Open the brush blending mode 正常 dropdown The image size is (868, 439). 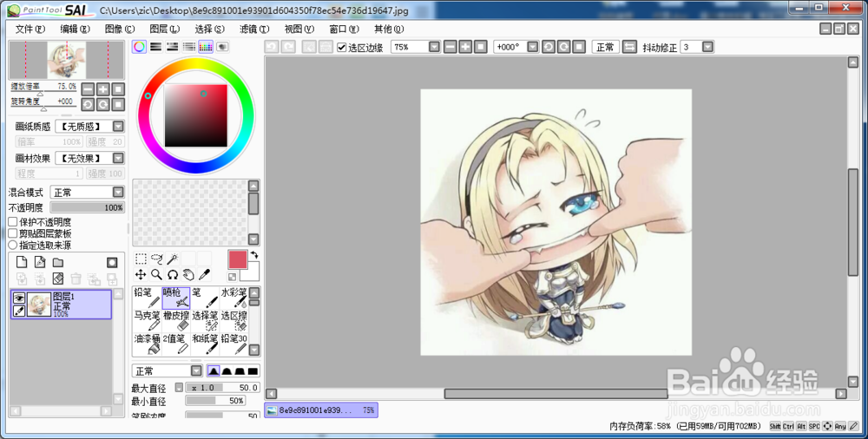click(x=196, y=371)
